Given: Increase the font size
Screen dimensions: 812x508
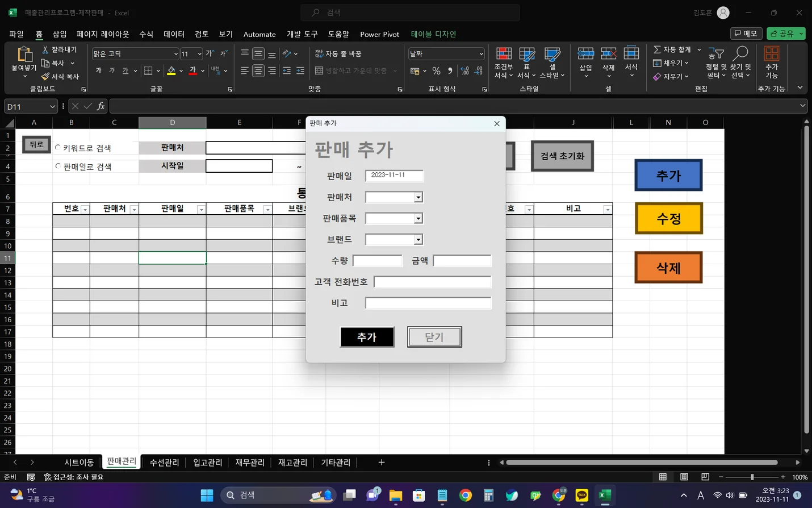Looking at the screenshot, I should point(210,53).
